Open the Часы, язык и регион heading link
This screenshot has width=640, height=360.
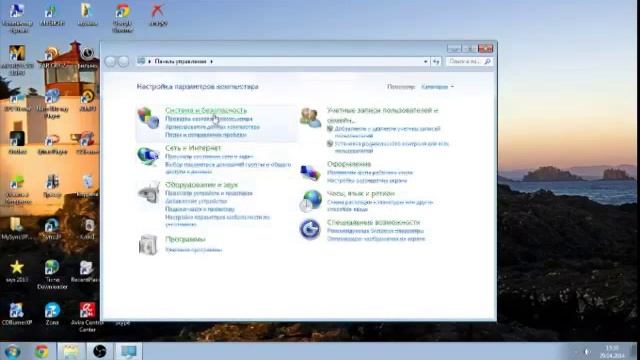(361, 193)
